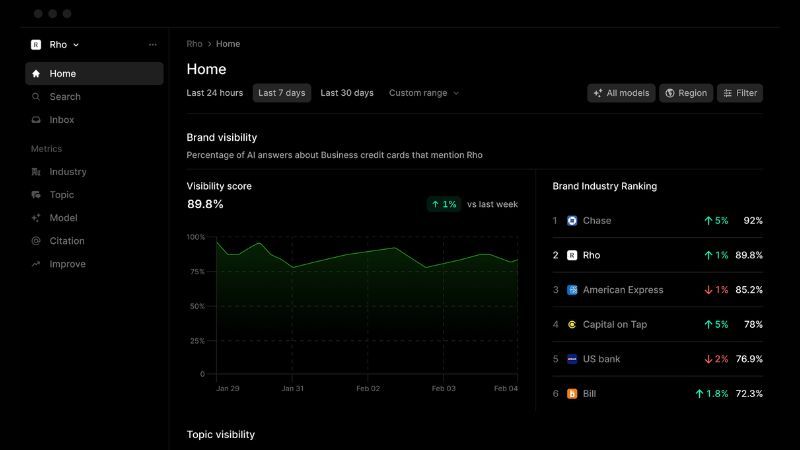
Task: Click the 92% score for Chase
Action: [753, 221]
